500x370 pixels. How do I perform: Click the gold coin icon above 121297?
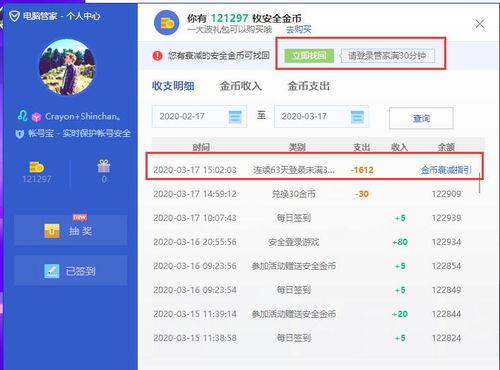[x=36, y=166]
